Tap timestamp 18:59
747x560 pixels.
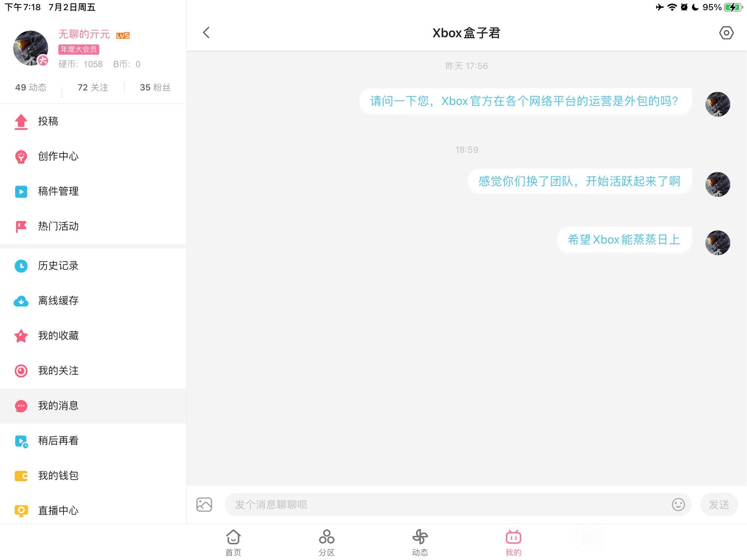[x=467, y=150]
